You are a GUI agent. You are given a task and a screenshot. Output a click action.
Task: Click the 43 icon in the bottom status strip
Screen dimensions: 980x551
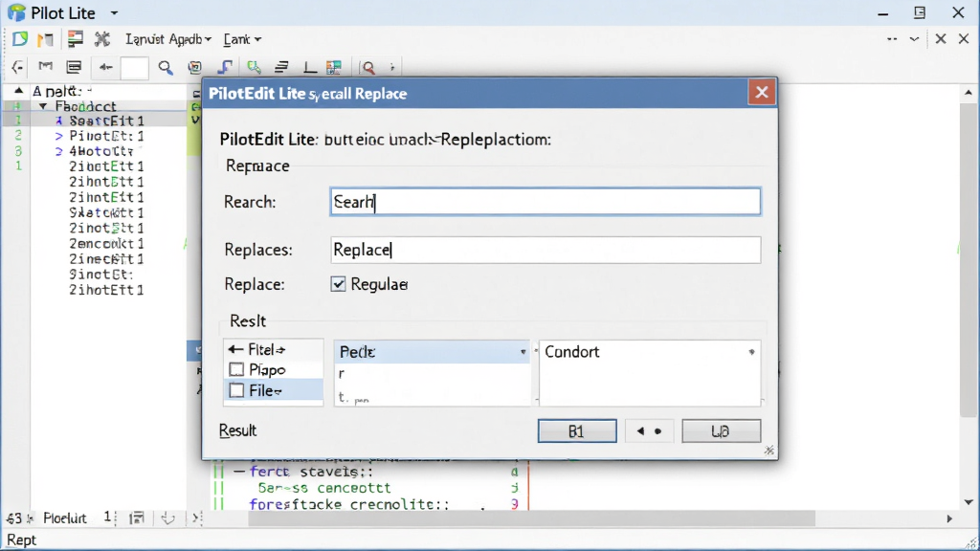coord(13,518)
